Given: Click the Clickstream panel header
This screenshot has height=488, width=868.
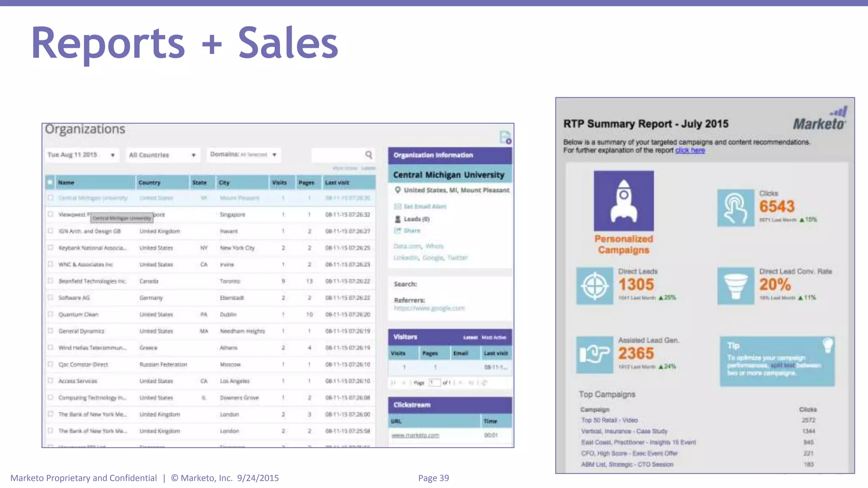Looking at the screenshot, I should point(450,405).
